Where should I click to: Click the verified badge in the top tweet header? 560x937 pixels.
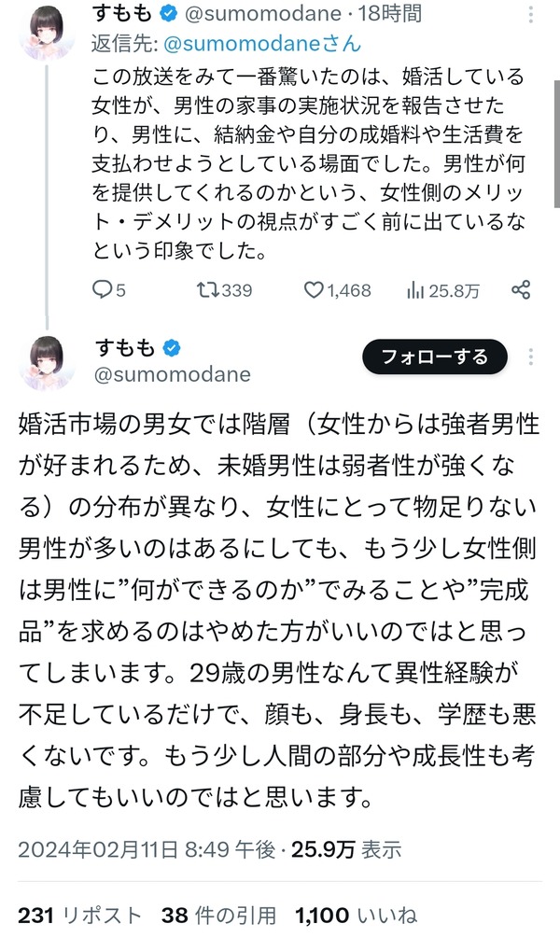point(170,13)
